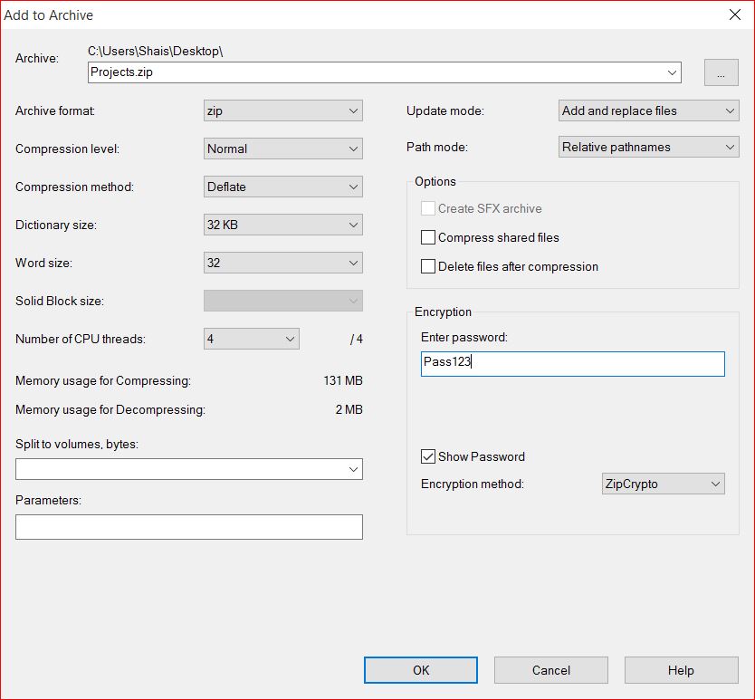Uncheck the Show Password checkbox
This screenshot has width=755, height=700.
[x=428, y=457]
